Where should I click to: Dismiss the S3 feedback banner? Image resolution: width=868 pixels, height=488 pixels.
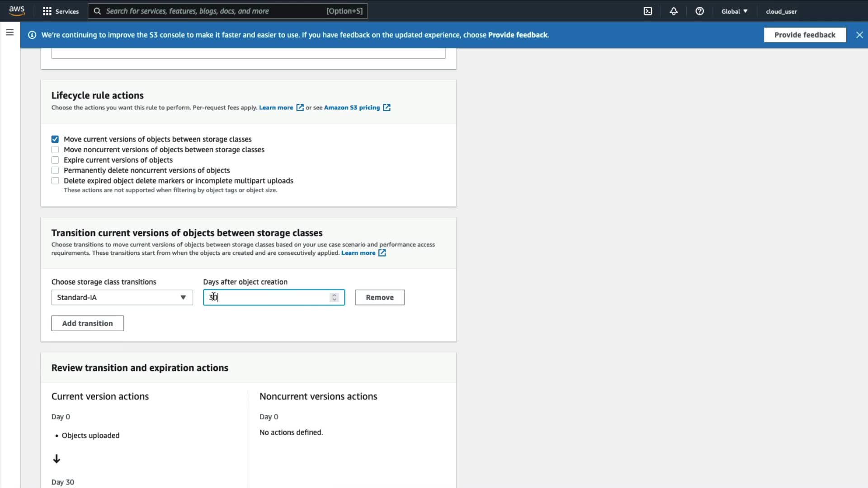(859, 35)
